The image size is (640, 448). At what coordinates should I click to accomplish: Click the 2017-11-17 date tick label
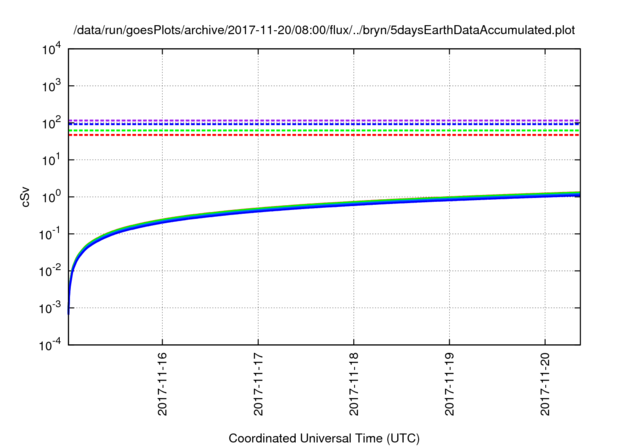(258, 384)
